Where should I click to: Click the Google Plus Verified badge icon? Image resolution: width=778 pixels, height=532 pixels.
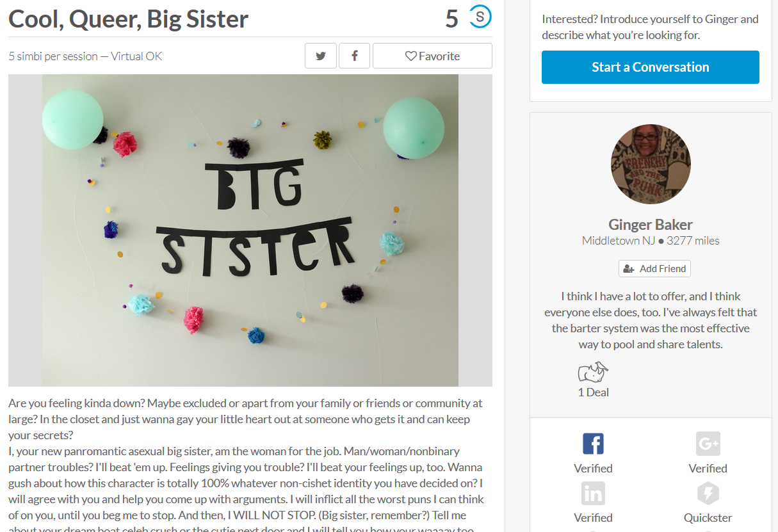(708, 444)
